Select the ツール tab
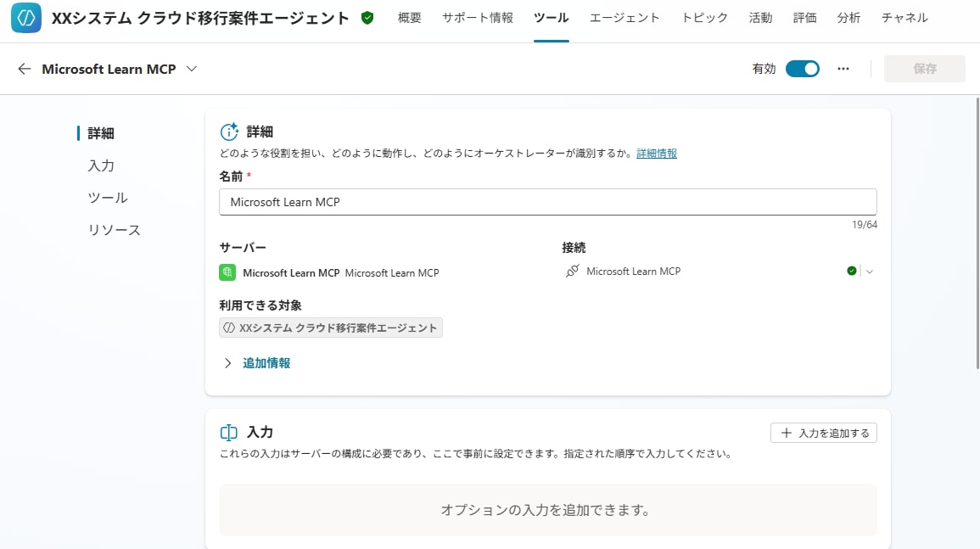This screenshot has width=980, height=549. coord(552,18)
